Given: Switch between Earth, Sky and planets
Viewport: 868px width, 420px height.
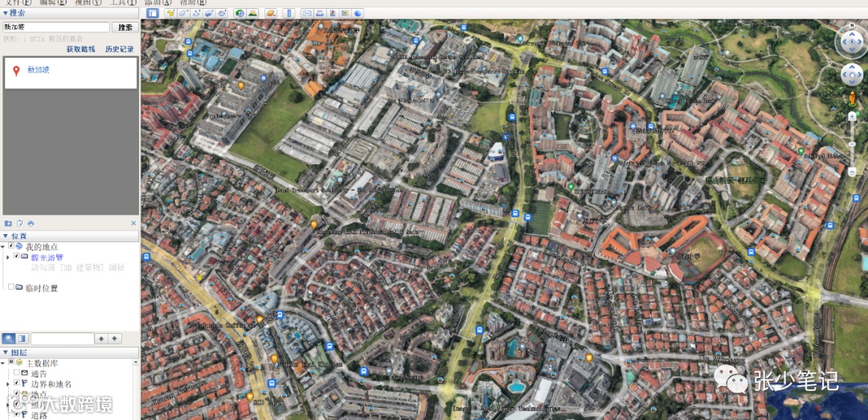Looking at the screenshot, I should 271,13.
